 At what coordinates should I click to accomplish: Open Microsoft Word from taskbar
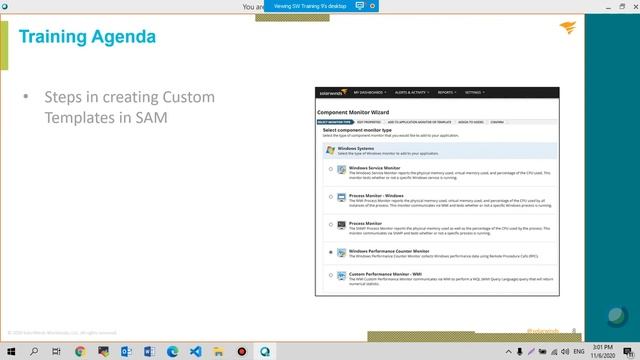click(149, 351)
